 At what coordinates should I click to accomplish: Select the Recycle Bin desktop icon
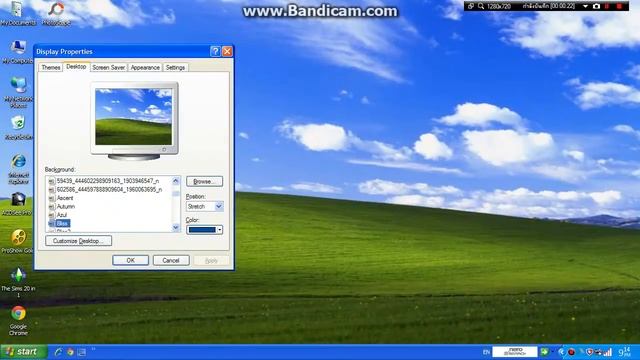coord(18,127)
